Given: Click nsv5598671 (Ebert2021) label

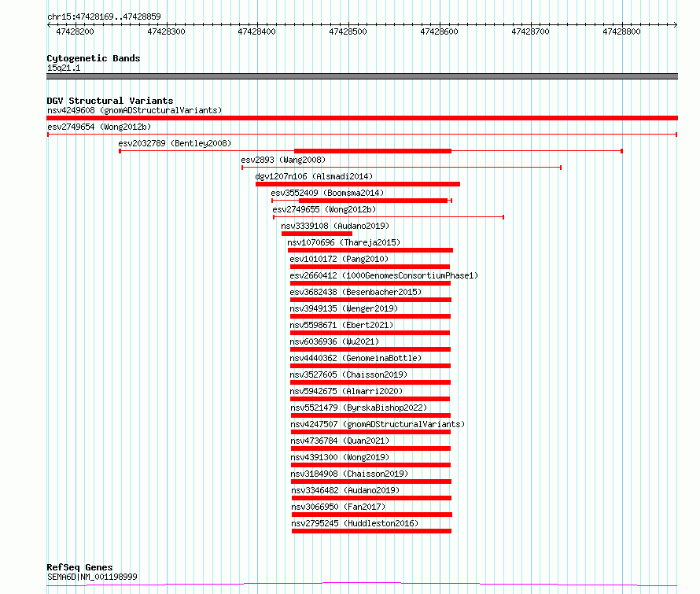Looking at the screenshot, I should 341,325.
